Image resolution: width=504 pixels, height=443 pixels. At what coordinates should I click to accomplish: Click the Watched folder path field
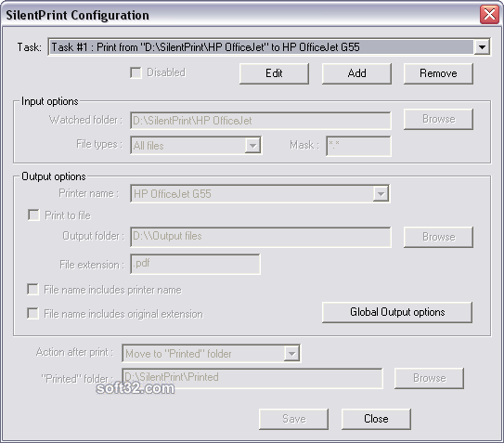coord(261,121)
